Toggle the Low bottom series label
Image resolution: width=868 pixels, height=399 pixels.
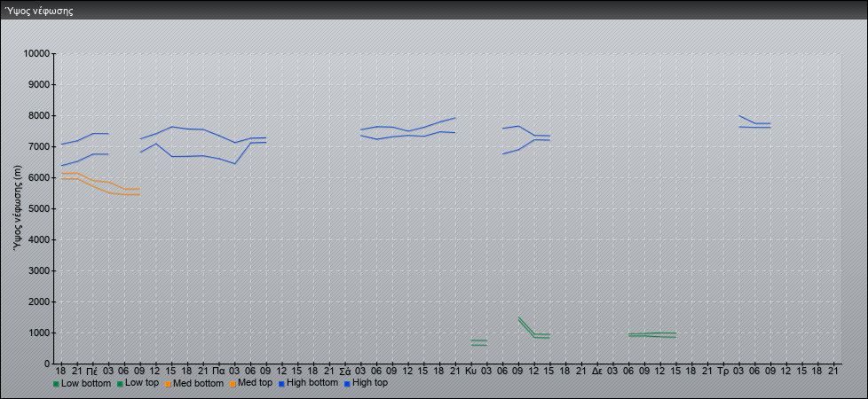coord(85,383)
